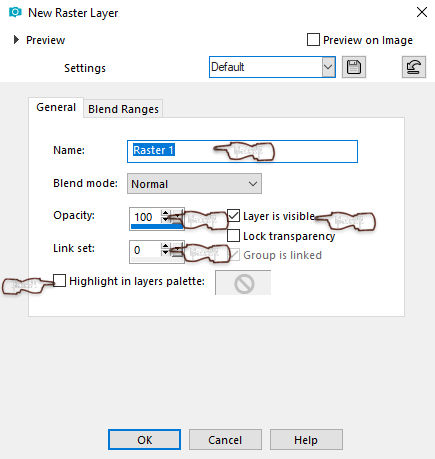The height and width of the screenshot is (459, 435).
Task: Enable Preview on Image checkbox
Action: pos(313,39)
